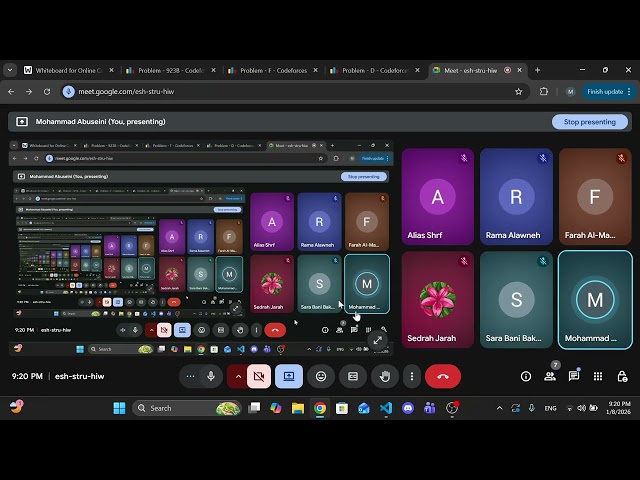Select Sedrah Jarah participant tile
The width and height of the screenshot is (640, 480).
(437, 299)
